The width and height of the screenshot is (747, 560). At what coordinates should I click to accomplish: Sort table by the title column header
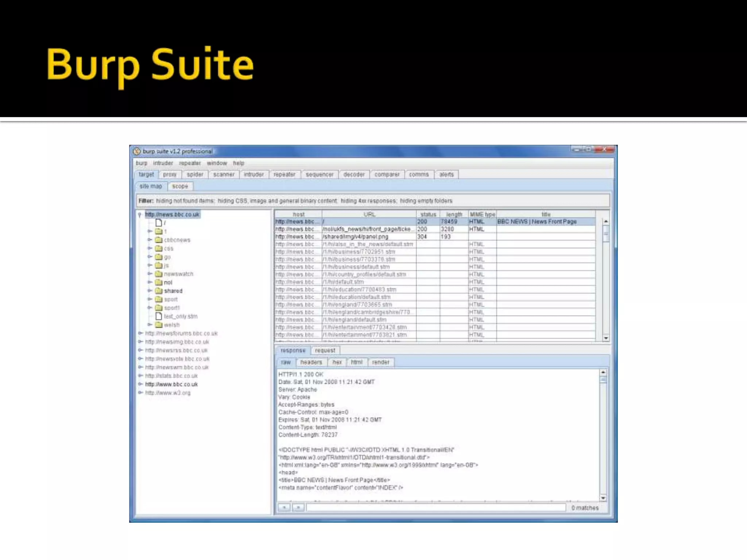click(x=546, y=214)
